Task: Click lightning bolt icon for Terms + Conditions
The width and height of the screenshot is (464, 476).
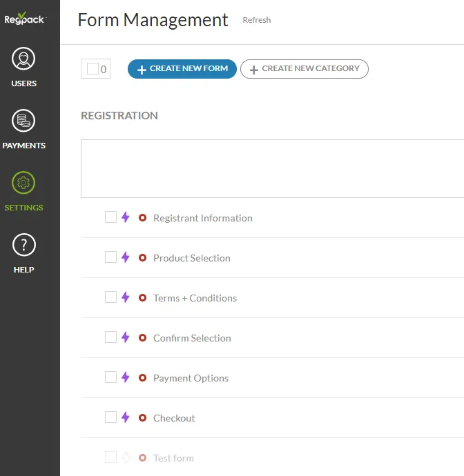Action: click(x=126, y=297)
